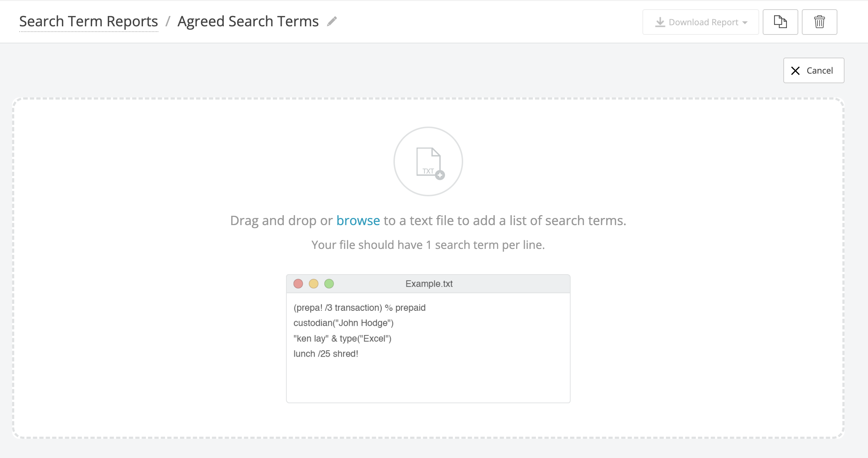Click the Example.txt title text

coord(429,284)
